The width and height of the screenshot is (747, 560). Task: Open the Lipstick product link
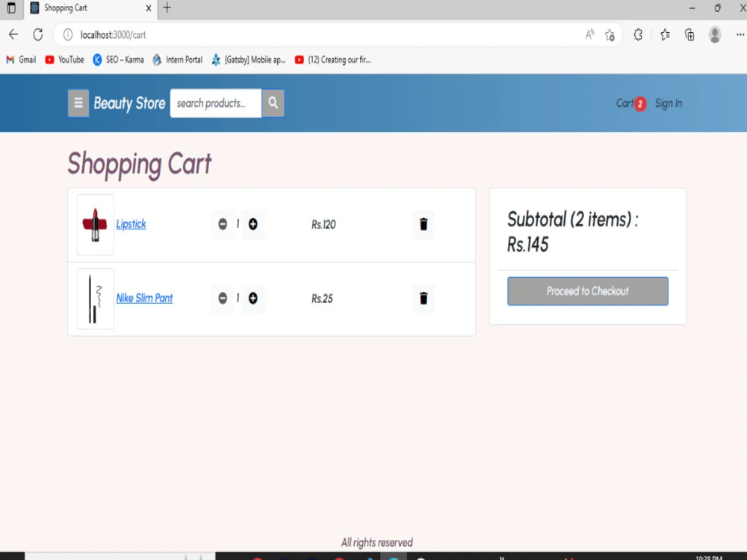click(131, 224)
